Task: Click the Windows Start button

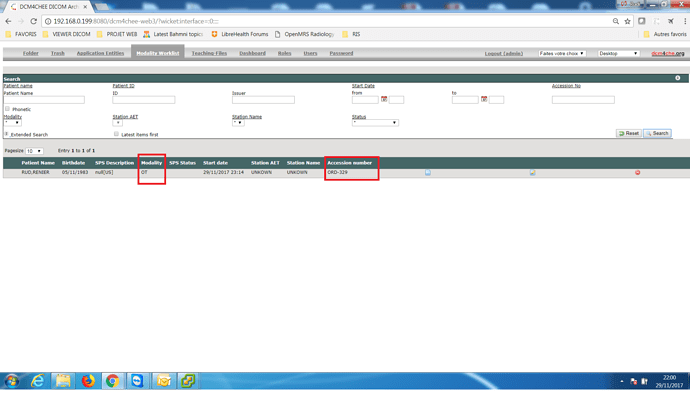Action: 12,381
